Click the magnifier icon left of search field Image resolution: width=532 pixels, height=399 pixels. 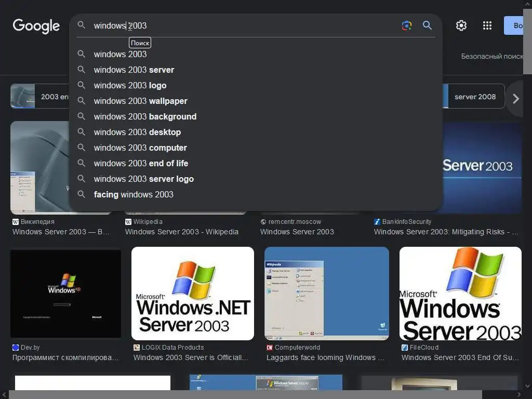click(82, 25)
